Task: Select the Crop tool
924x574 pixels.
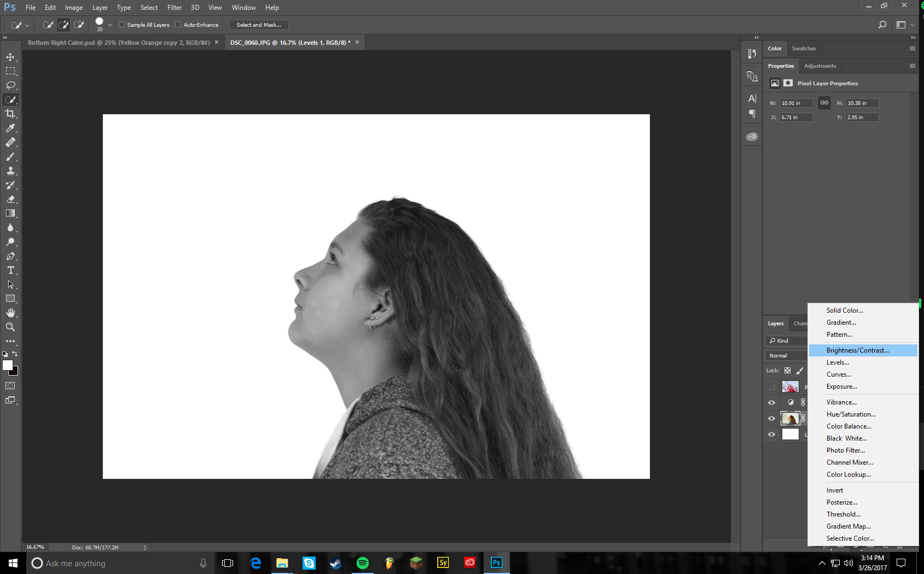Action: coord(10,114)
